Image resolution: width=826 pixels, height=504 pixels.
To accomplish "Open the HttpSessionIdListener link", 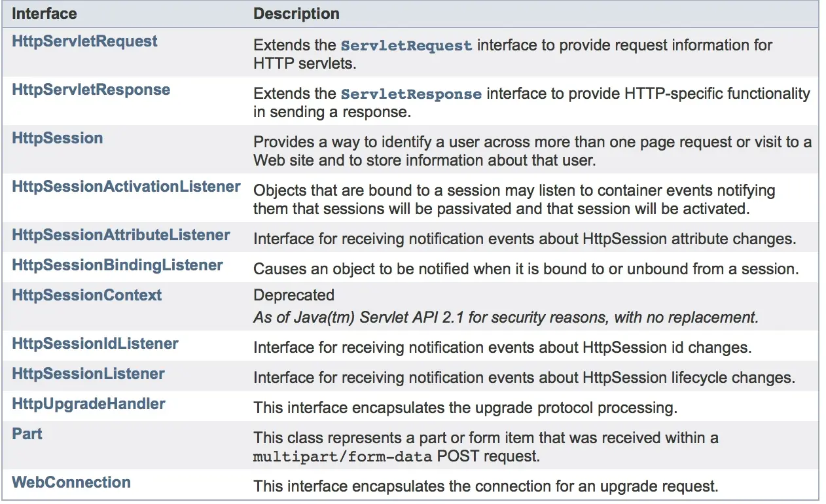I will (96, 344).
